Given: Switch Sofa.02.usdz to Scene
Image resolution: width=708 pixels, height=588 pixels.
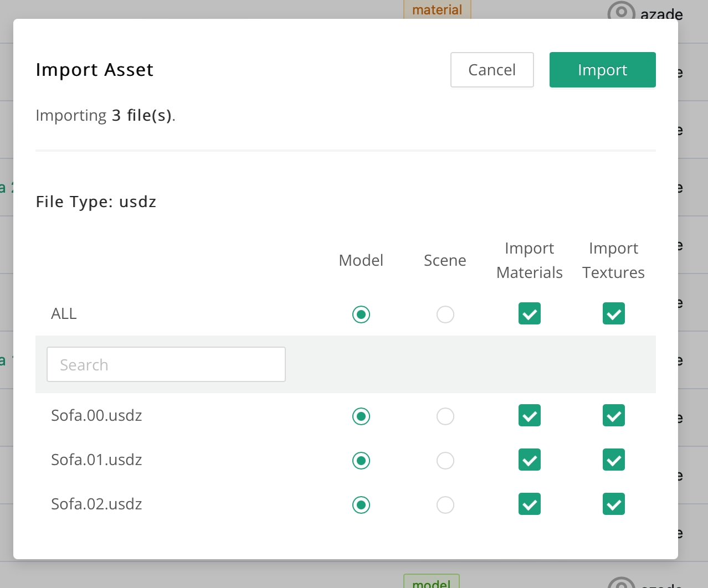Looking at the screenshot, I should pos(445,505).
